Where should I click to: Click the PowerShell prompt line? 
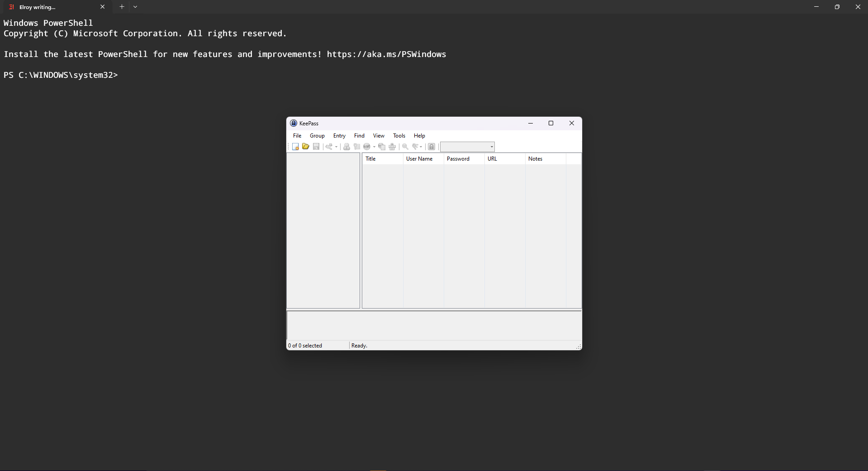tap(61, 75)
